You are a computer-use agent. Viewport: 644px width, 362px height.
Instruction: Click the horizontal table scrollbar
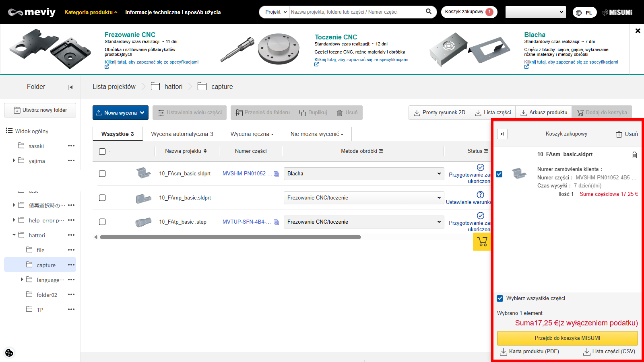click(x=230, y=237)
